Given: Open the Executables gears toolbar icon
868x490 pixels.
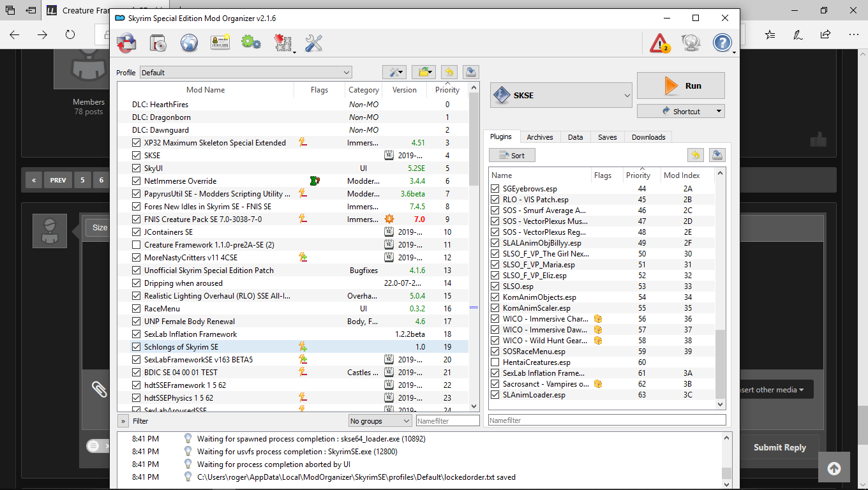Looking at the screenshot, I should click(251, 43).
